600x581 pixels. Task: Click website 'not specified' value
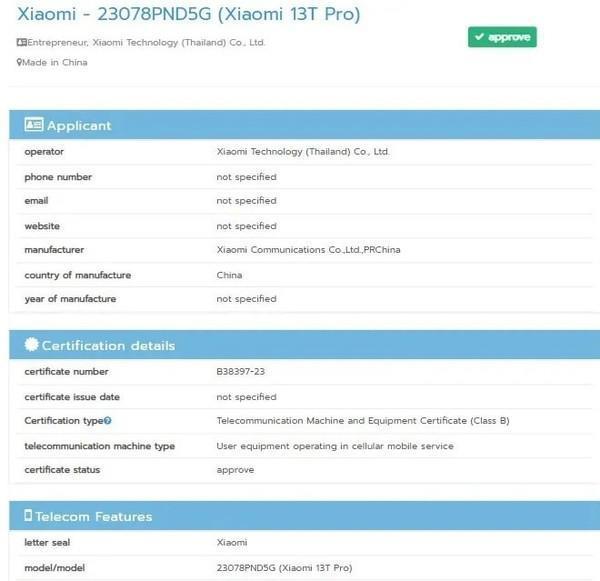(246, 226)
